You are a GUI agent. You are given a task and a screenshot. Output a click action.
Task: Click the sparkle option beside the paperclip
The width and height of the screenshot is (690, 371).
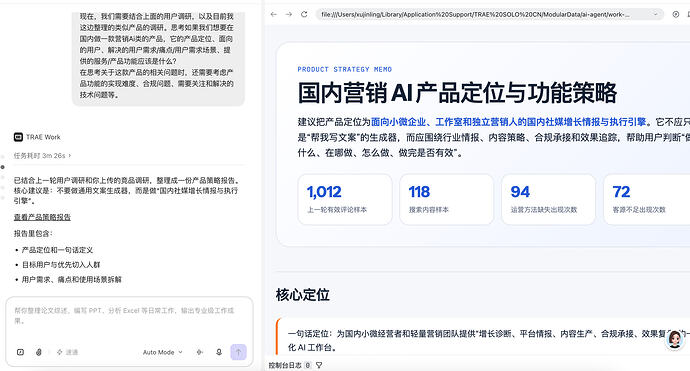pos(67,352)
